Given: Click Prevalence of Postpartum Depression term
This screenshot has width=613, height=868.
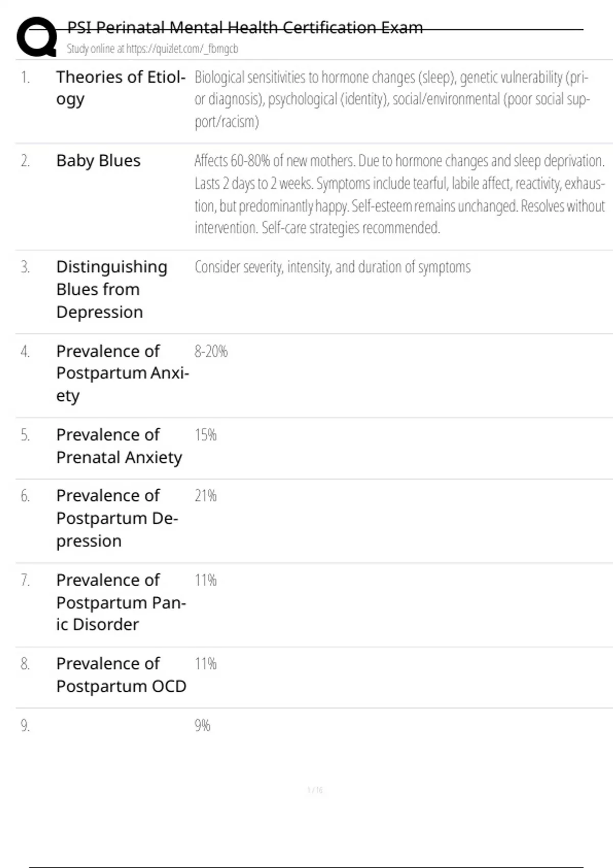Looking at the screenshot, I should [x=117, y=518].
